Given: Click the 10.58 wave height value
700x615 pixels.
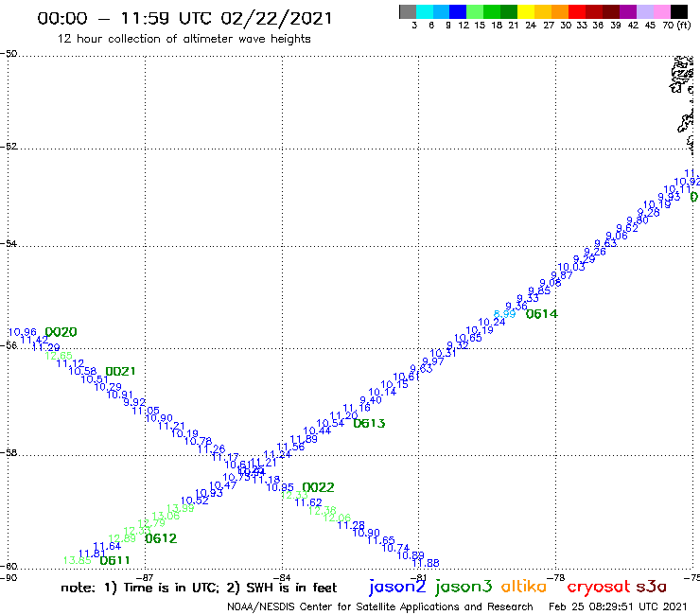Looking at the screenshot, I should pos(82,371).
